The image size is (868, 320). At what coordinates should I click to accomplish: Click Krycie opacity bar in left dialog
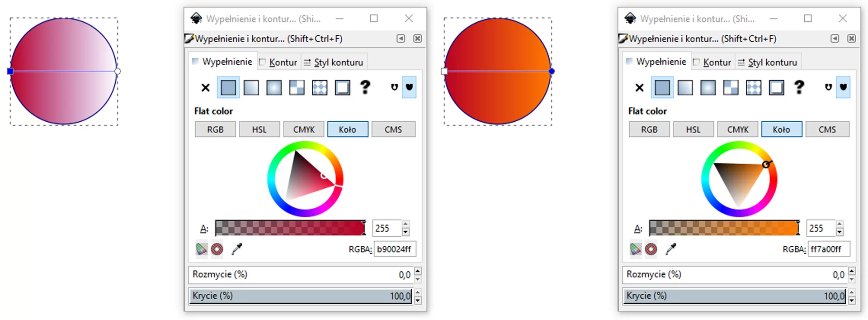(x=300, y=296)
